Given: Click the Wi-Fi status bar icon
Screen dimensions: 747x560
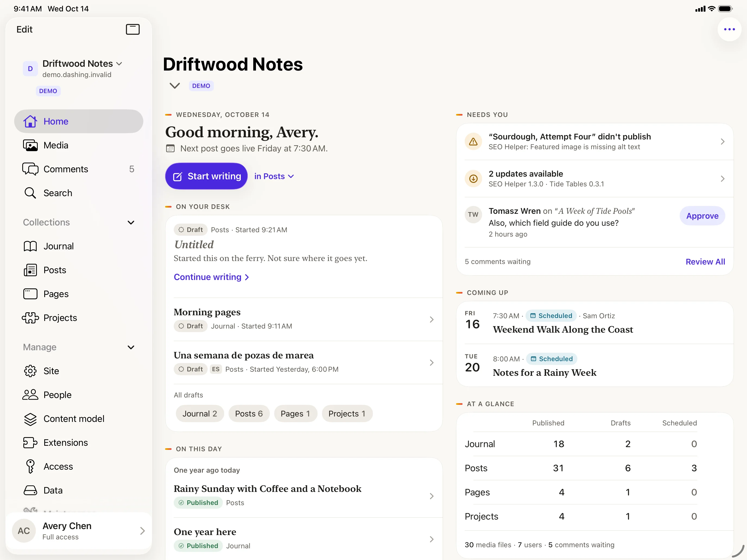Looking at the screenshot, I should pos(711,9).
